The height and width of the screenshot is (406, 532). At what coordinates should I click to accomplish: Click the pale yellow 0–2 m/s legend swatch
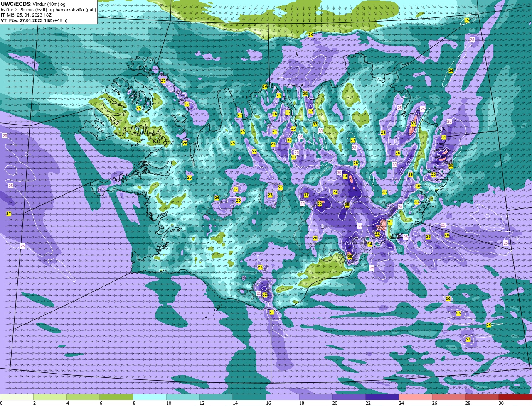17,397
